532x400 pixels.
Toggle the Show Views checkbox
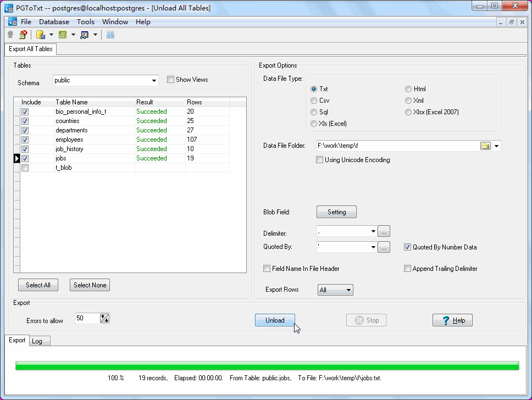171,80
